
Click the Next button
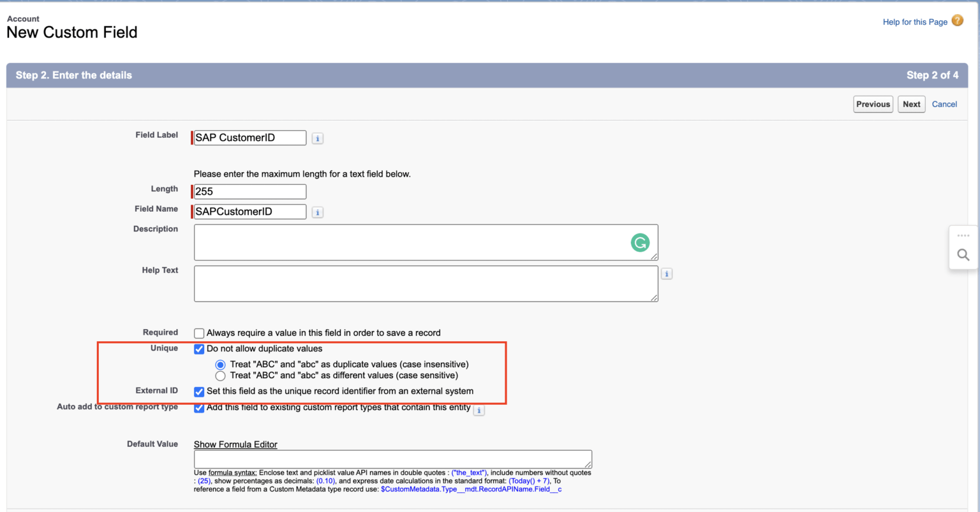911,104
